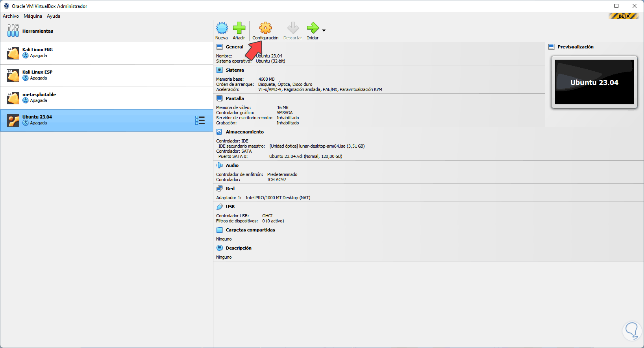Open the Archivo menu
Screen dimensions: 644x348
11,16
